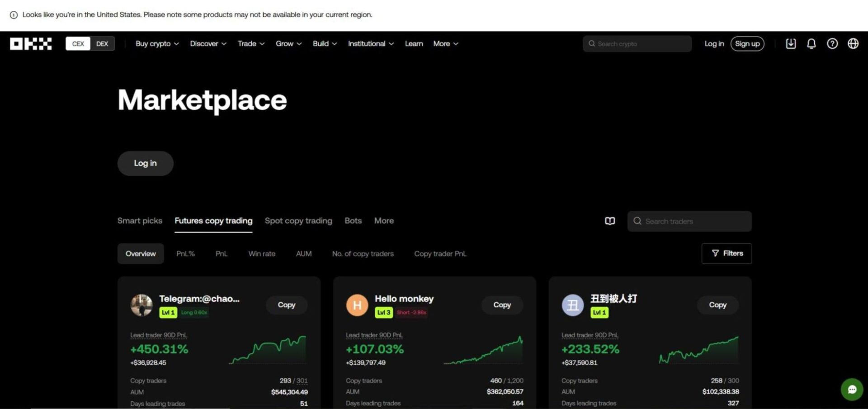This screenshot has width=868, height=409.
Task: Sort by Copy trader PnL
Action: tap(440, 254)
